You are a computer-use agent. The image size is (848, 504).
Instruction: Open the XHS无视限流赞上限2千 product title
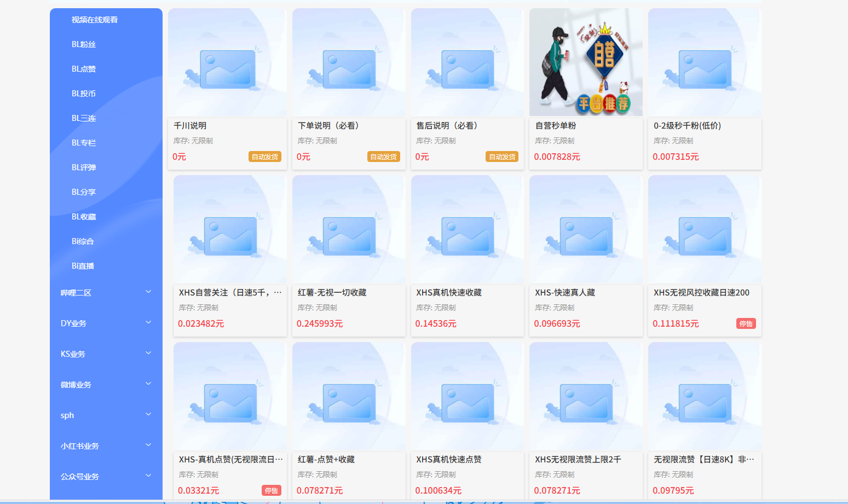(x=578, y=460)
